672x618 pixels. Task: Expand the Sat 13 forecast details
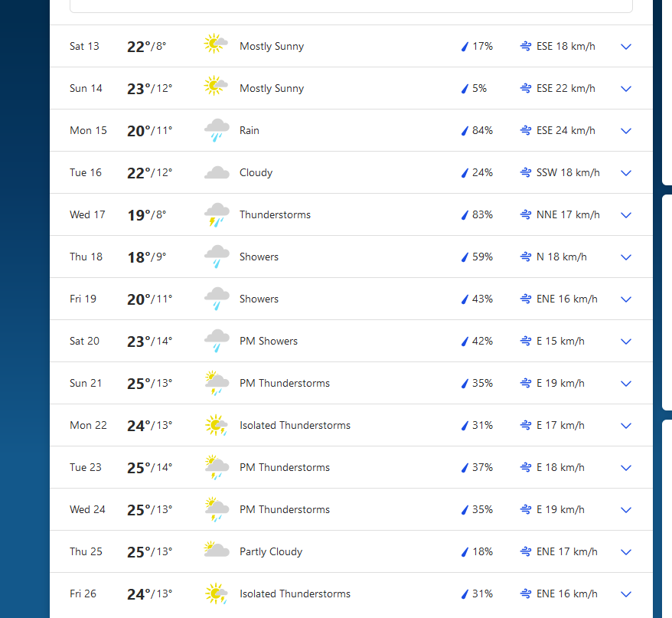click(x=626, y=47)
